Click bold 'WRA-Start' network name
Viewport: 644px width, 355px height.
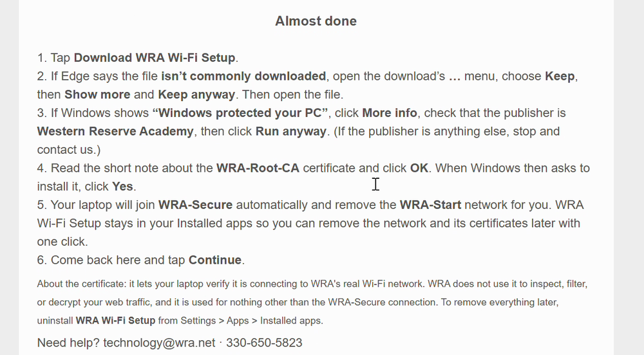[x=430, y=205]
